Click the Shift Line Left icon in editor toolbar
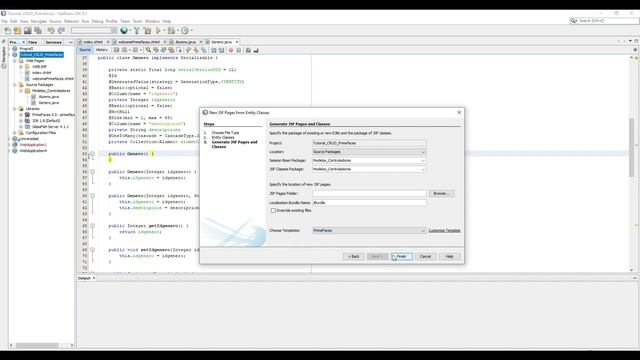The image size is (640, 360). [213, 50]
